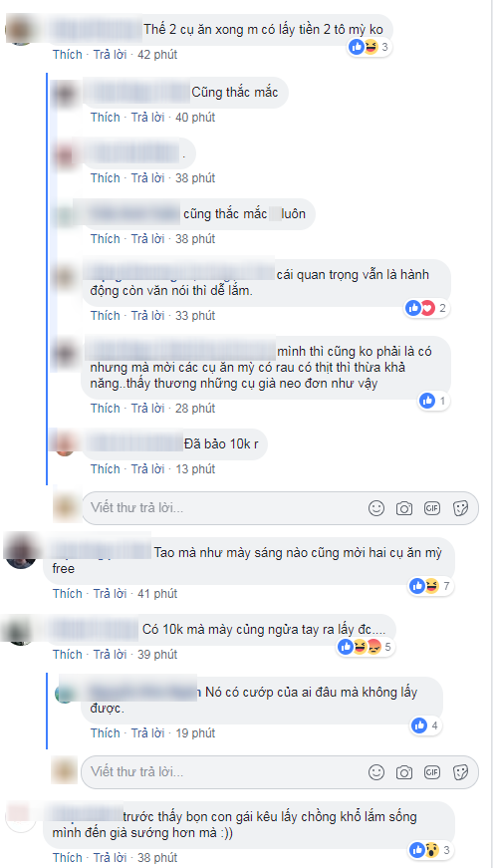Open sticker icon in second reply box

tap(460, 771)
